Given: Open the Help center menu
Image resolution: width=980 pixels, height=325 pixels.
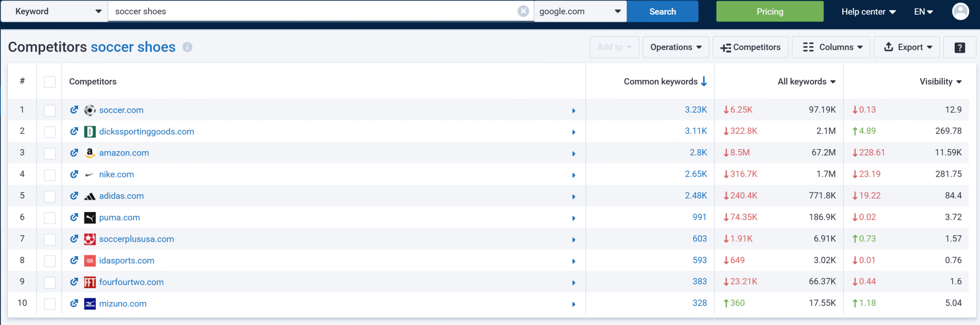Looking at the screenshot, I should click(868, 11).
